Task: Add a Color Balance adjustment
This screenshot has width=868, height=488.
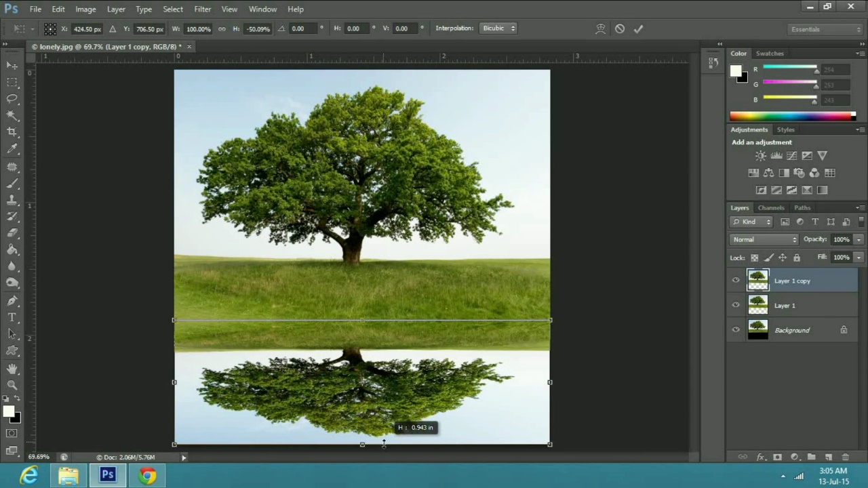Action: coord(768,173)
